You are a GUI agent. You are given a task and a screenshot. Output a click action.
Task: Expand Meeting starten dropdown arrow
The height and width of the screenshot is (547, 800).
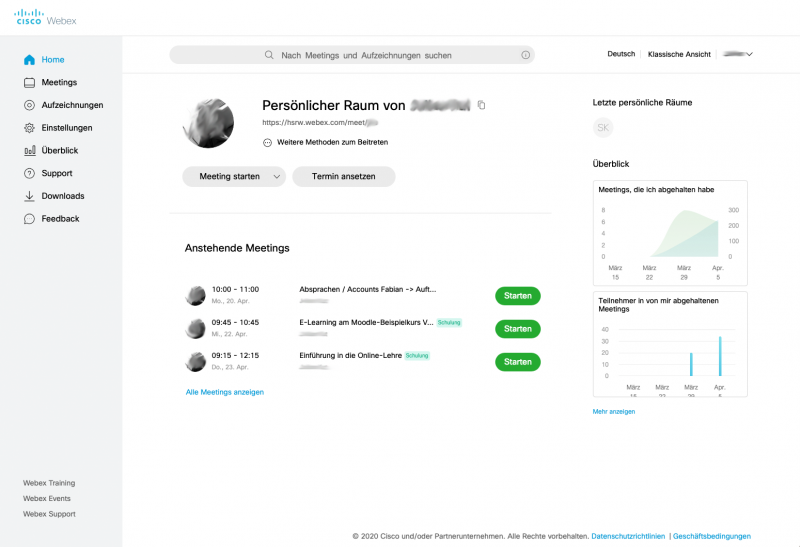pos(276,177)
